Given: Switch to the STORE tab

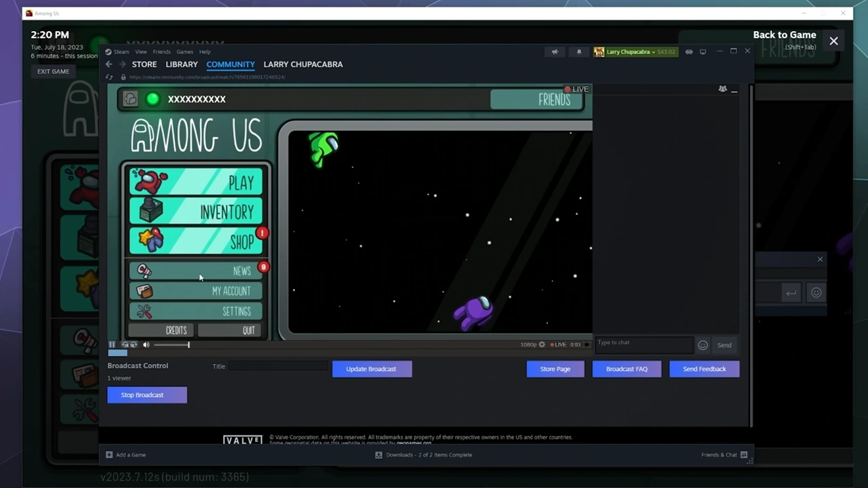Looking at the screenshot, I should pos(144,64).
